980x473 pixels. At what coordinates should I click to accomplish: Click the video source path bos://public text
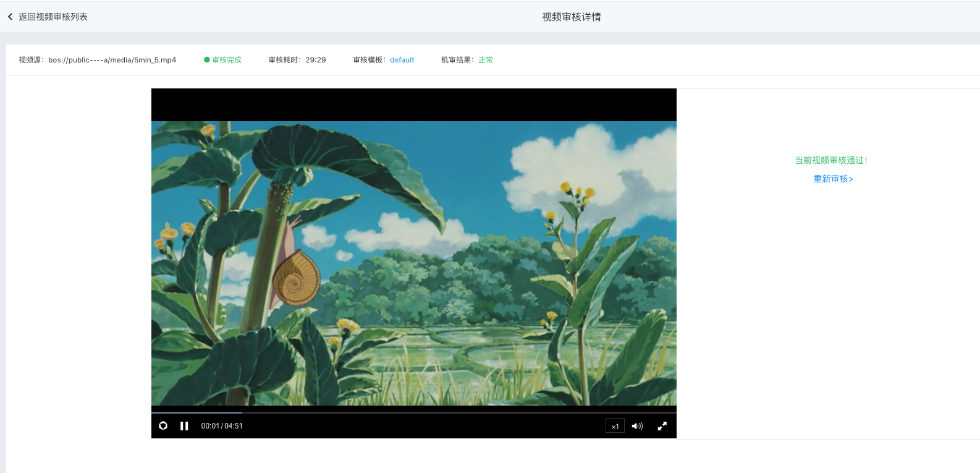coord(112,60)
